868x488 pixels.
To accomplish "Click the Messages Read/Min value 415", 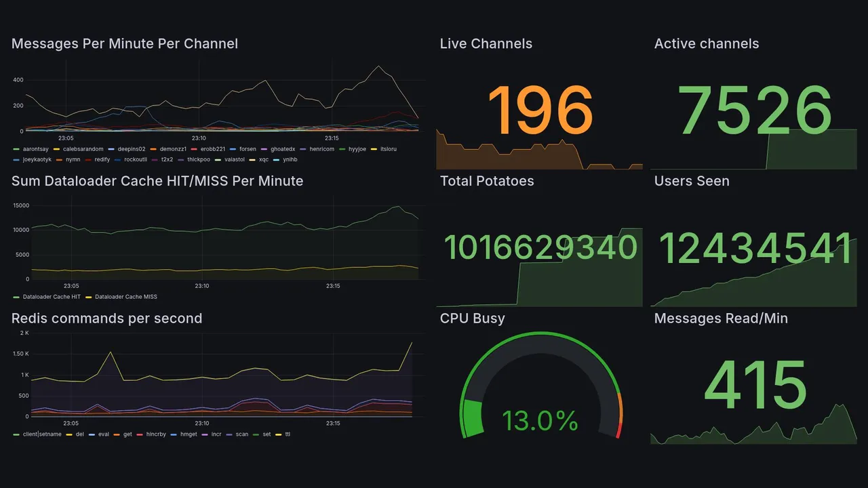I will [x=755, y=384].
